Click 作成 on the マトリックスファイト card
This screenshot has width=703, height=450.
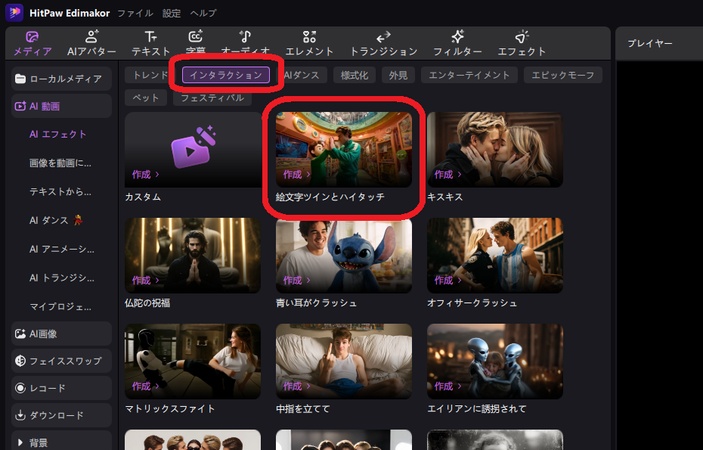click(x=145, y=386)
